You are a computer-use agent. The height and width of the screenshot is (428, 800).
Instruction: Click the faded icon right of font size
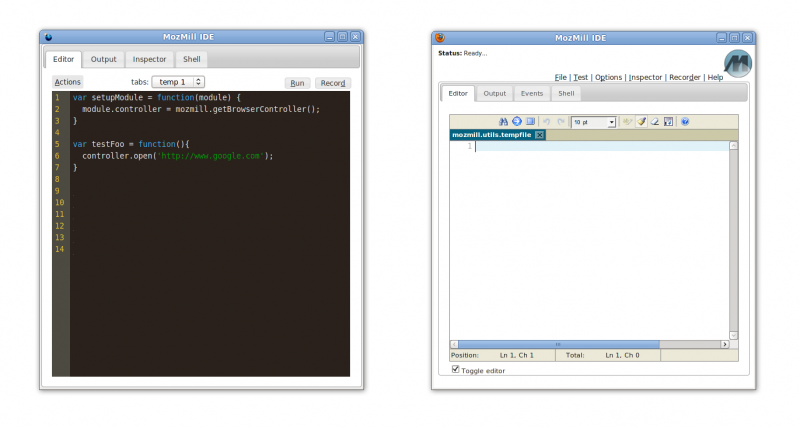point(627,121)
